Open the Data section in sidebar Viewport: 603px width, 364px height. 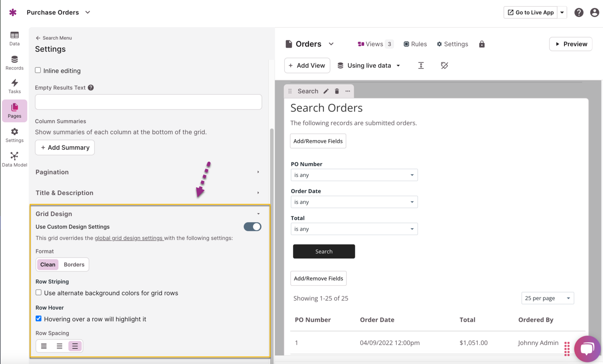14,38
